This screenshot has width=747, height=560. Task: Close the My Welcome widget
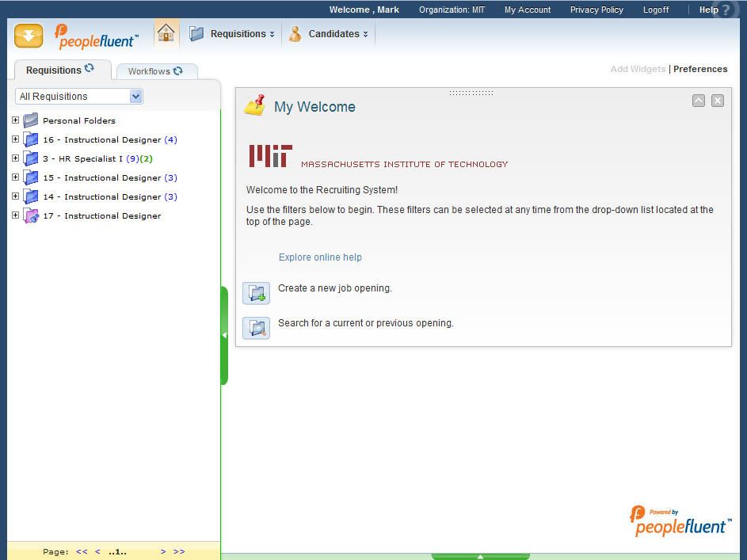pyautogui.click(x=717, y=101)
